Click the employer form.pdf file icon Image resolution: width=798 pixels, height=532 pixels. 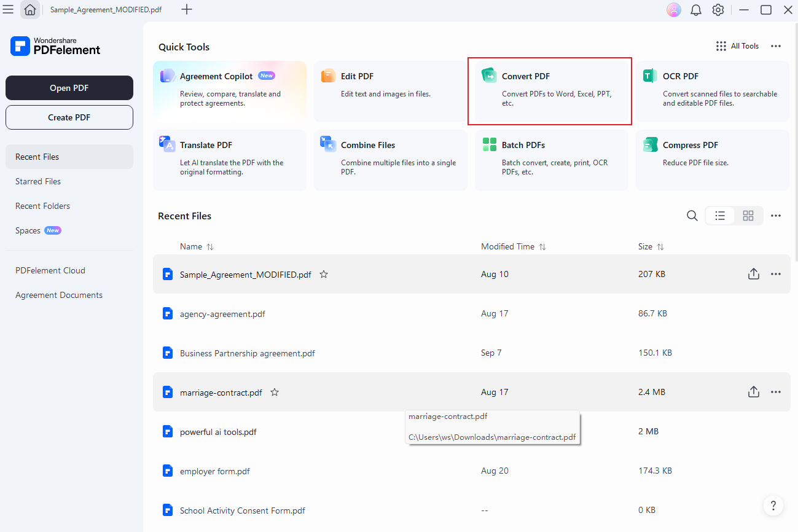167,471
